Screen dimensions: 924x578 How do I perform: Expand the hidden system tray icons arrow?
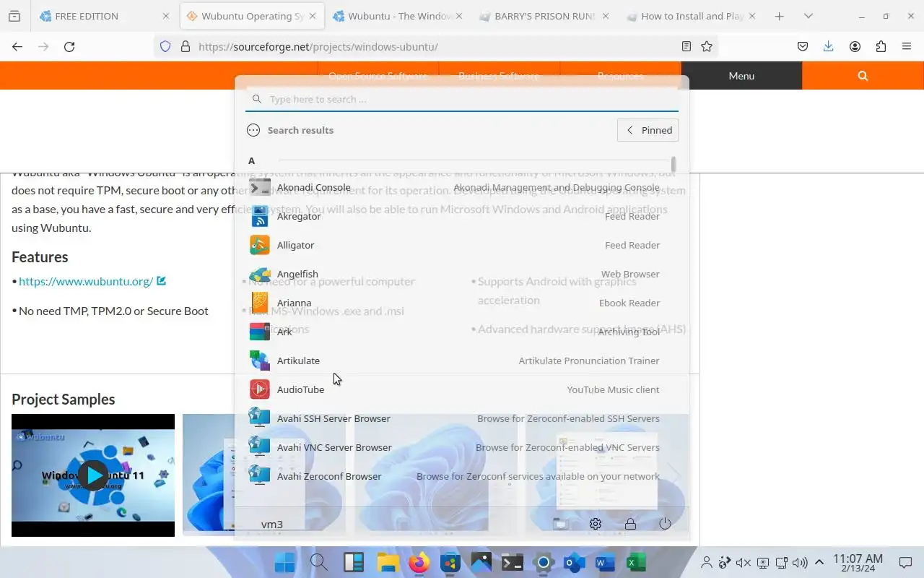[x=819, y=563]
